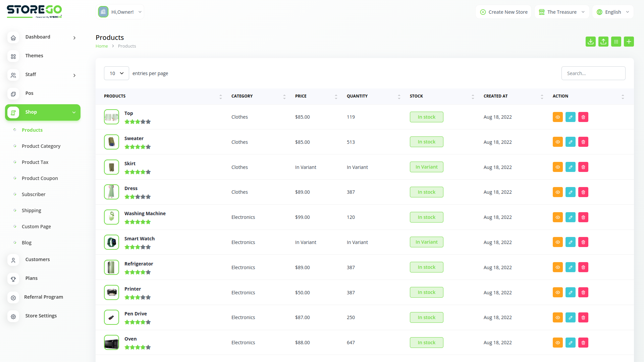Click the plus icon to add a product

(x=629, y=42)
